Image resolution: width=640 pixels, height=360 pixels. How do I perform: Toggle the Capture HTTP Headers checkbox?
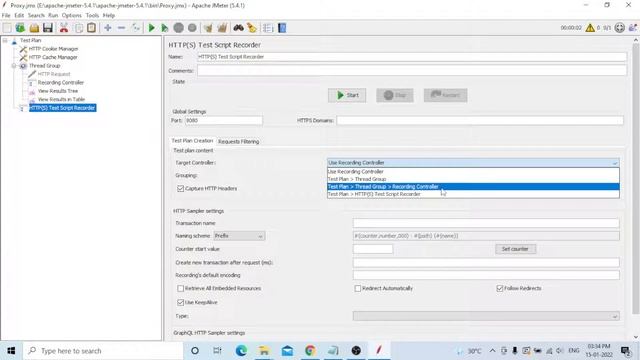pos(180,189)
